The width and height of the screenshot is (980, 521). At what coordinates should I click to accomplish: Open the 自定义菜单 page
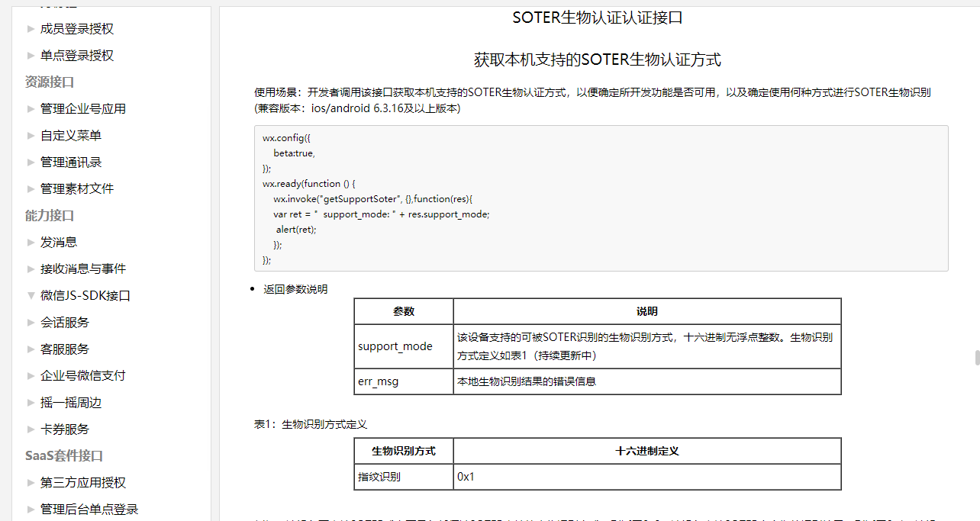coord(71,136)
